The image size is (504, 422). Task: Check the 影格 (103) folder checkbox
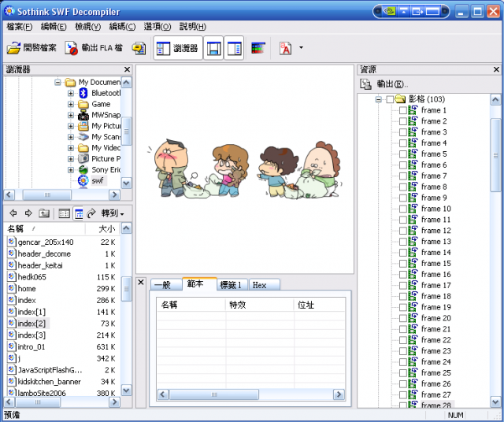(390, 99)
